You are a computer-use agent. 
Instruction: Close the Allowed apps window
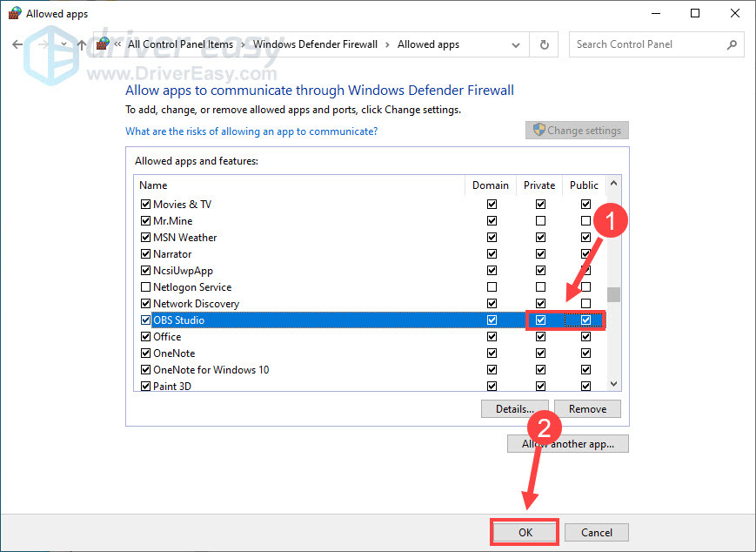pyautogui.click(x=735, y=14)
